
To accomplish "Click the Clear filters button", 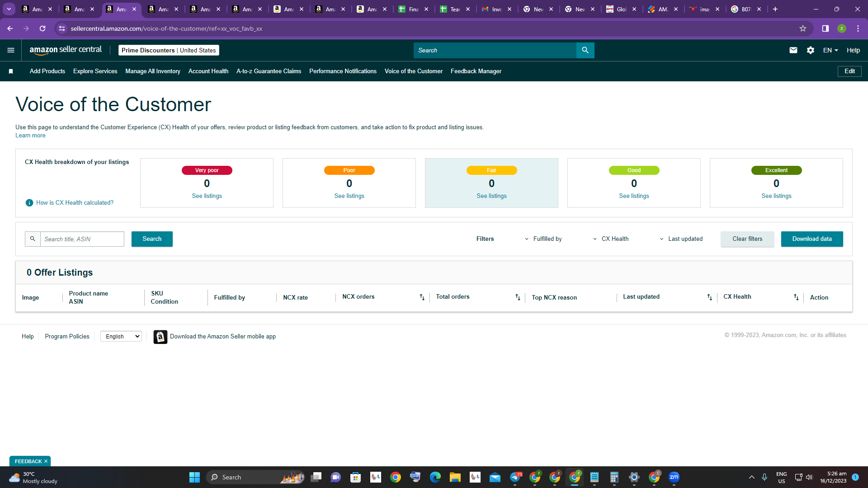I will pyautogui.click(x=747, y=239).
